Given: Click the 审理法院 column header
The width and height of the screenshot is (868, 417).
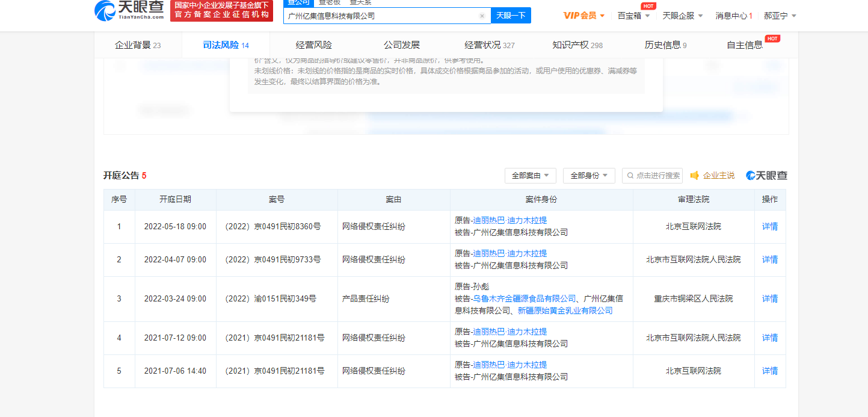Looking at the screenshot, I should [694, 200].
